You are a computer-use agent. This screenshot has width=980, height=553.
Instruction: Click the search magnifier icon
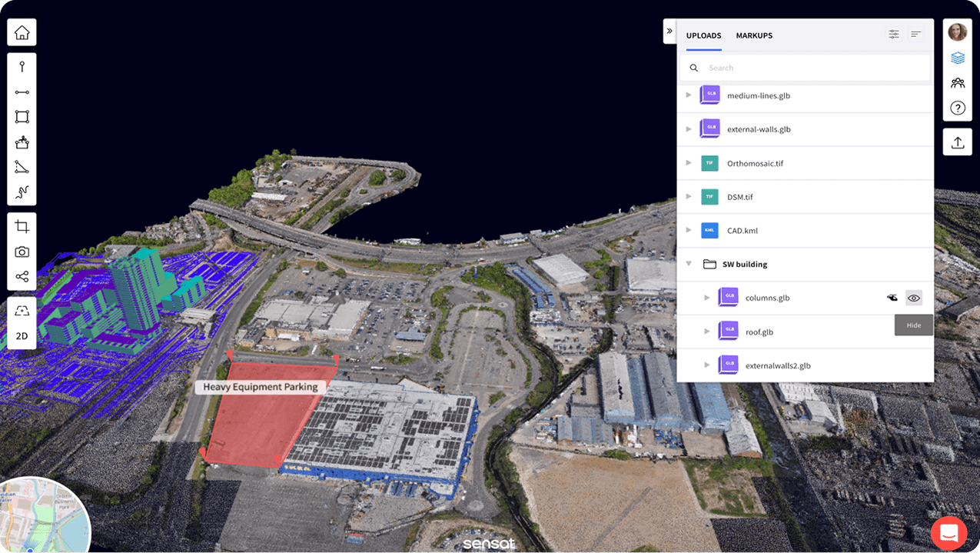(x=694, y=68)
